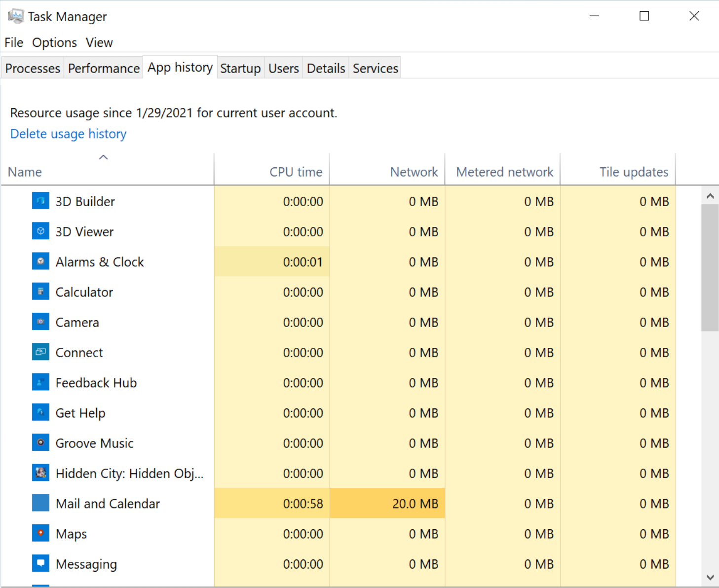Click the Hidden City game icon

[40, 473]
